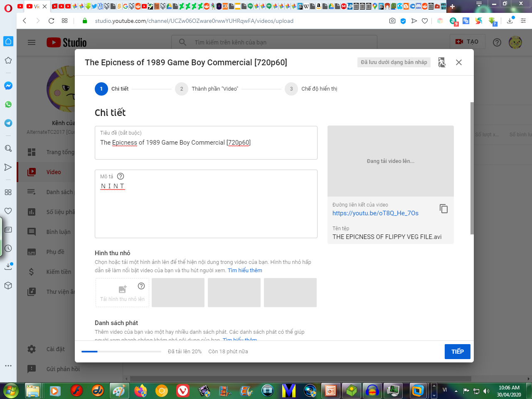
Task: Open Kiếm tiền in the Studio sidebar
Action: 46,272
